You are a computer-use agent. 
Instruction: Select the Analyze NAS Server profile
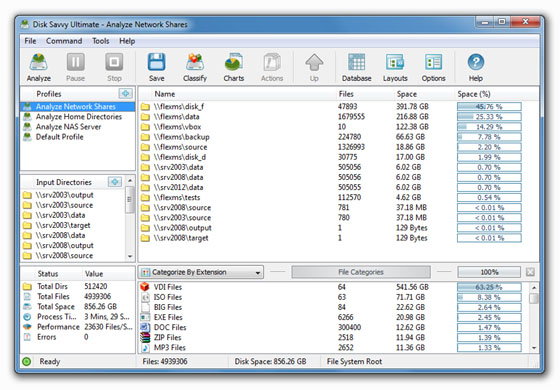[x=78, y=127]
